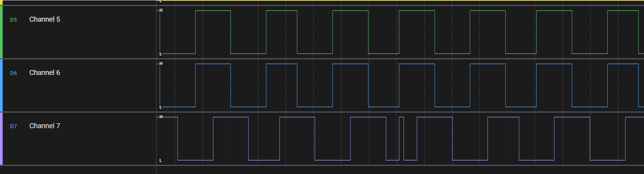The width and height of the screenshot is (644, 174).
Task: Click the H level marker on Channel 6
Action: click(161, 64)
